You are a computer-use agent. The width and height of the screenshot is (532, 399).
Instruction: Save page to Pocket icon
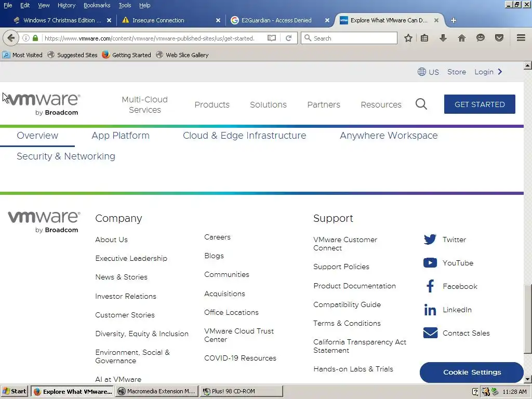point(499,38)
